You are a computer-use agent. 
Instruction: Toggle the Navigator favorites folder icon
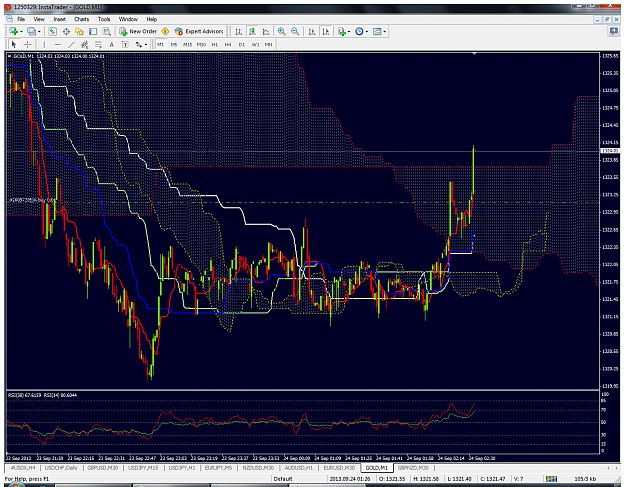point(80,31)
